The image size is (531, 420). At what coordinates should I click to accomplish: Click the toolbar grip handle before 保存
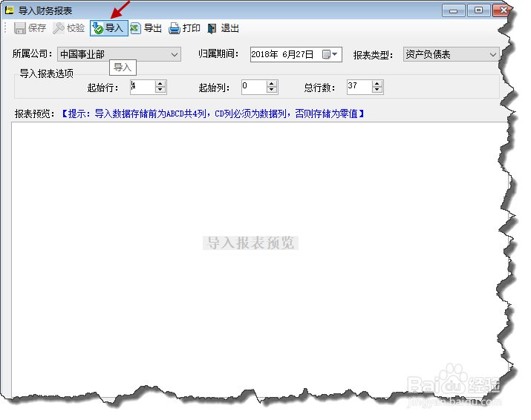coord(6,28)
